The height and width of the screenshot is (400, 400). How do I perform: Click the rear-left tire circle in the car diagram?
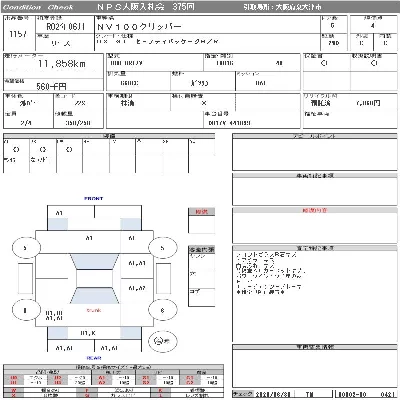pyautogui.click(x=26, y=310)
